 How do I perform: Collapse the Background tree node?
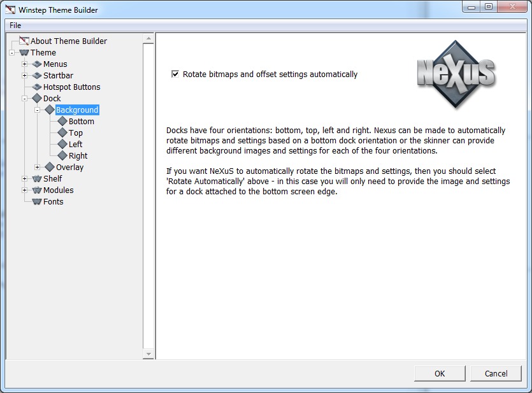[38, 110]
